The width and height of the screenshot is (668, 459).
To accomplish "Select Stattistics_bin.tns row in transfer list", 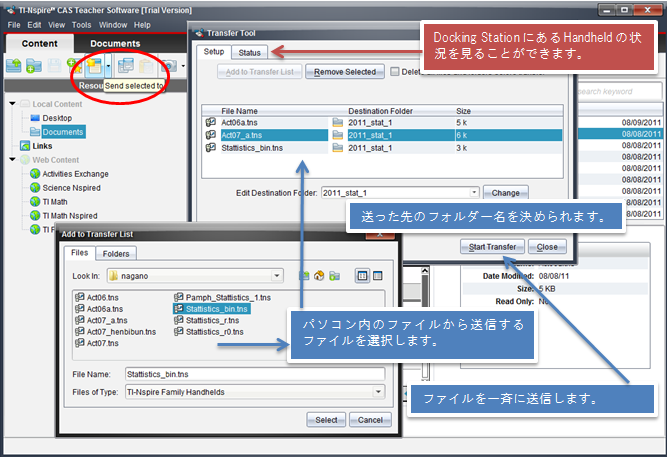I will (382, 148).
